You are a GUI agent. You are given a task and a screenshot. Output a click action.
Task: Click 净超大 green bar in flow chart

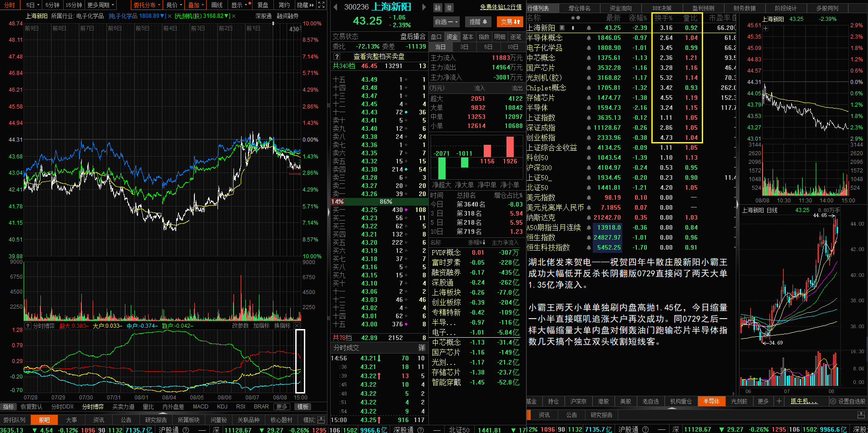[x=441, y=168]
